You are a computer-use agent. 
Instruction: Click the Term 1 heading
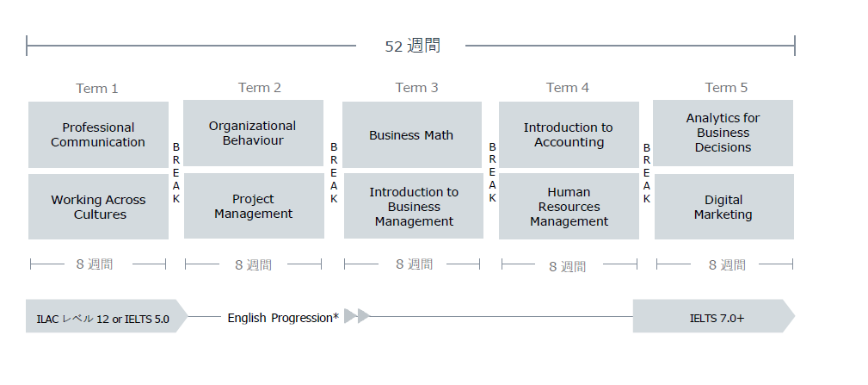click(97, 89)
